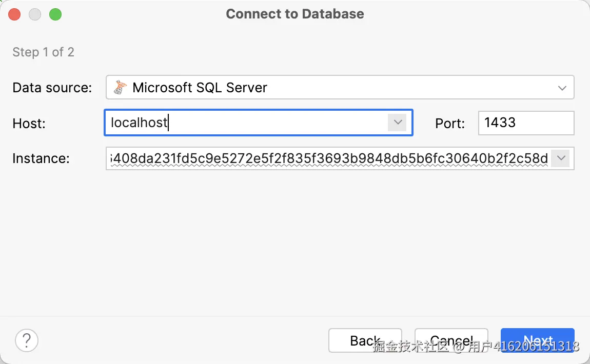
Task: Go back with the Back button
Action: 365,340
